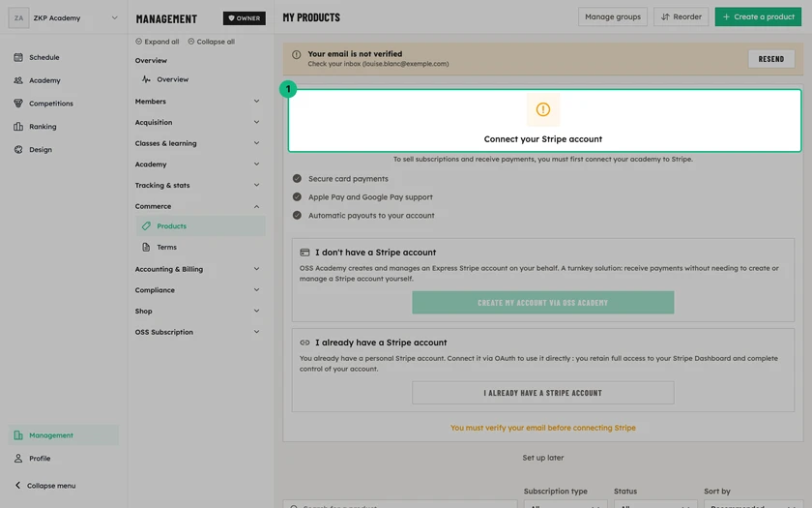Select Products under Commerce
812x508 pixels.
200,226
